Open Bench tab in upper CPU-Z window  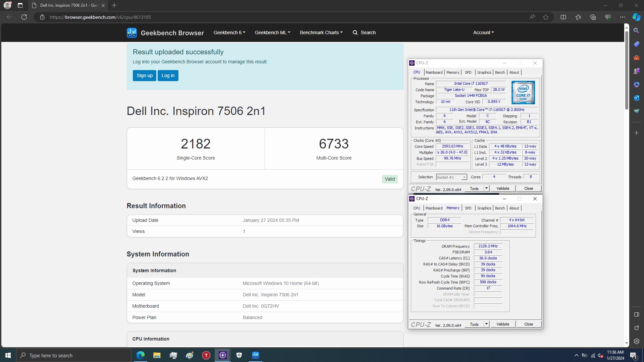pos(500,72)
